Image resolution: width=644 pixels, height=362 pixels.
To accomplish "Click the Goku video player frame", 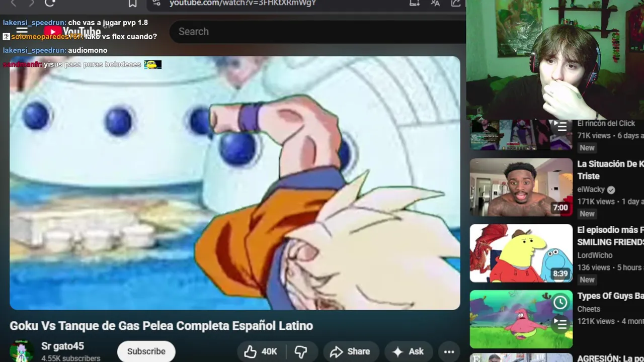I will pos(235,183).
